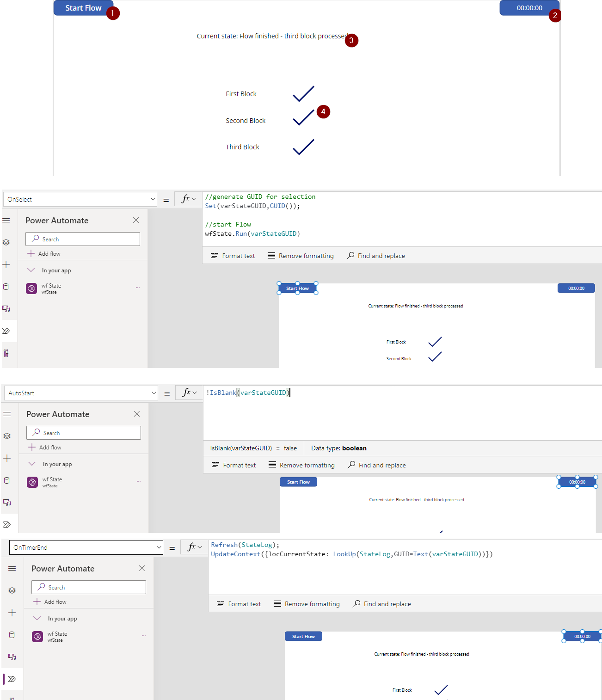The image size is (602, 700).
Task: Click the Search field in Power Automate pane
Action: pos(82,239)
